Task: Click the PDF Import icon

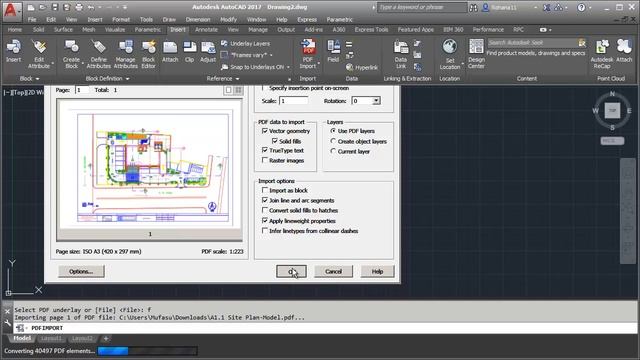Action: (x=308, y=47)
